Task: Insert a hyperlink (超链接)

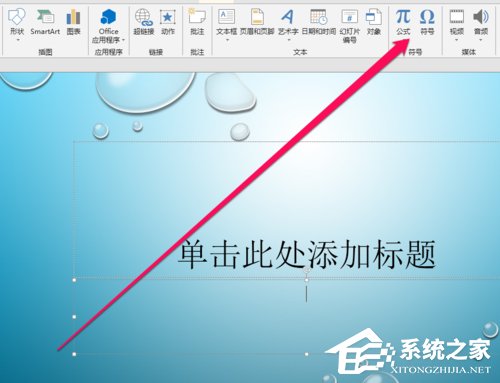Action: click(144, 22)
